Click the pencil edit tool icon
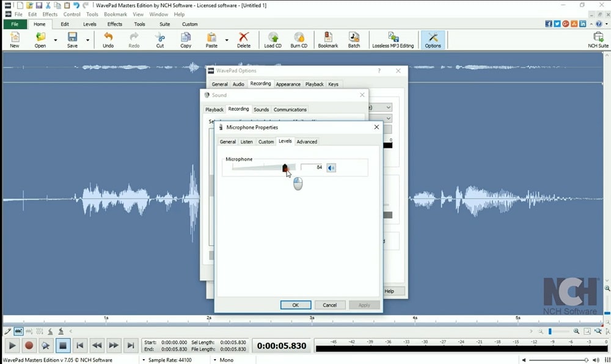Screen dimensions: 611x364 pos(7,331)
